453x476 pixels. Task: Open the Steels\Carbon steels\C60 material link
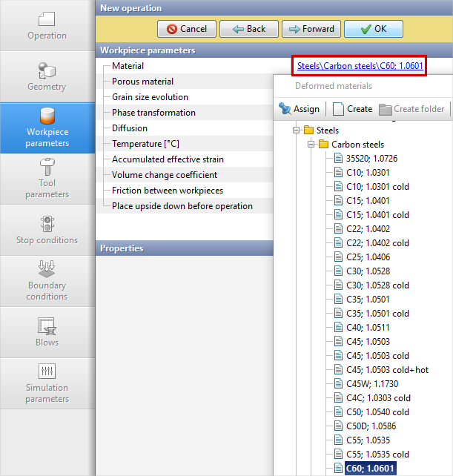pos(360,65)
